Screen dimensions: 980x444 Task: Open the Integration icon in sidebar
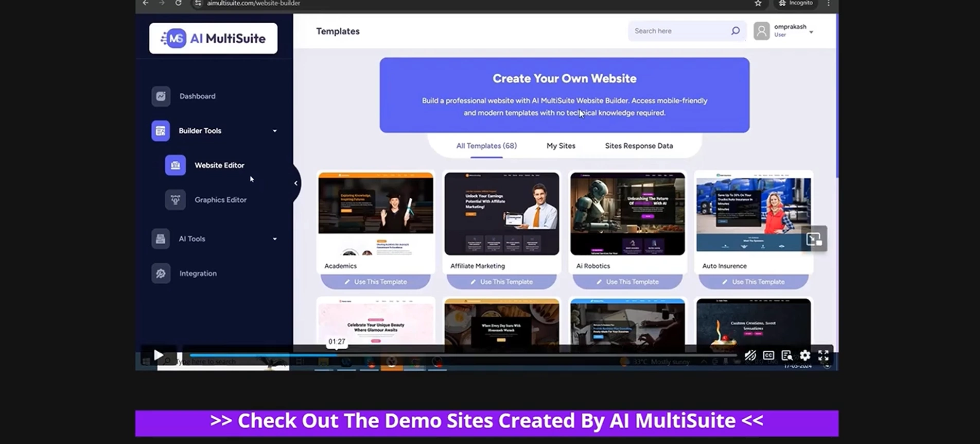click(x=161, y=274)
